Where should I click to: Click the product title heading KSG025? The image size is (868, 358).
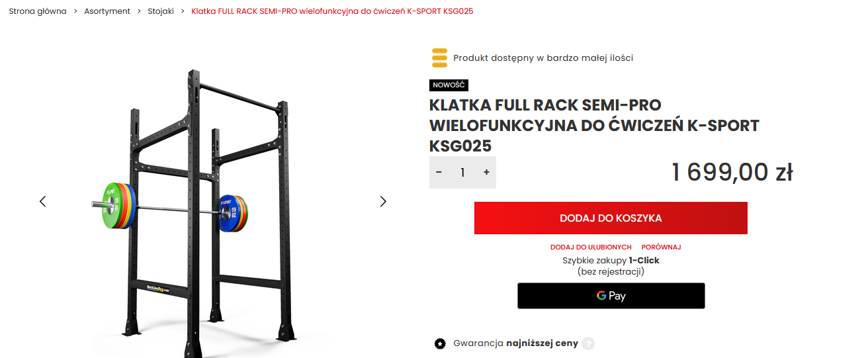[594, 125]
